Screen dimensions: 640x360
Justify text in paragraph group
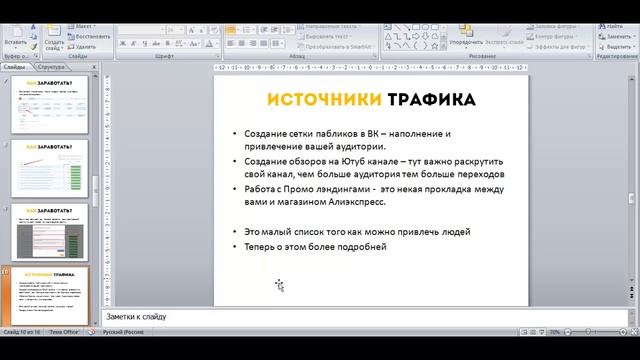point(264,43)
